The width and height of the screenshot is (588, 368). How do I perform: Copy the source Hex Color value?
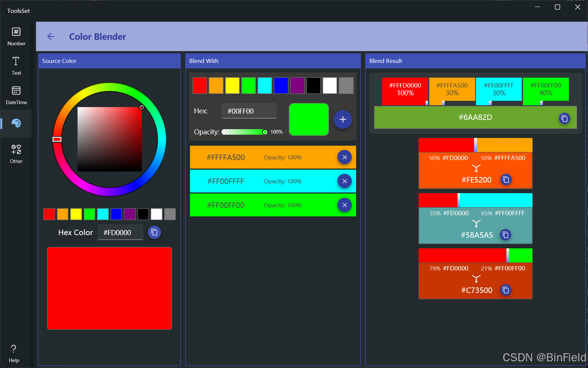pos(154,232)
